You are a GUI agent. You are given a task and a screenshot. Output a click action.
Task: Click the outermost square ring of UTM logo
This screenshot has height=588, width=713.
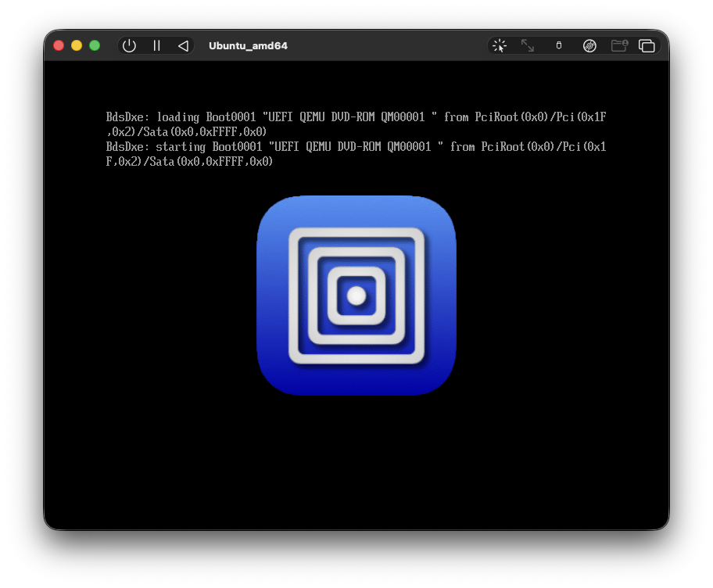294,296
